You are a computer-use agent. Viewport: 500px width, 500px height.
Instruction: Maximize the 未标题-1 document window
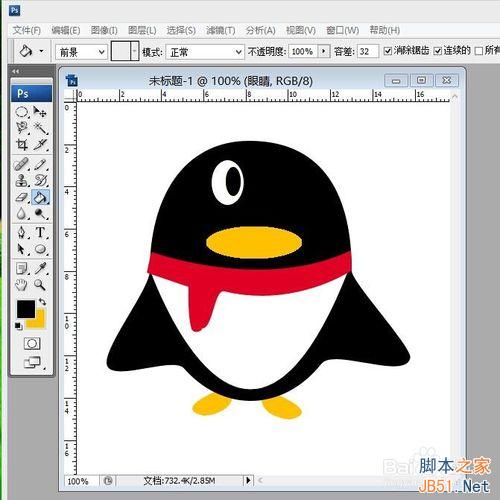[x=421, y=80]
